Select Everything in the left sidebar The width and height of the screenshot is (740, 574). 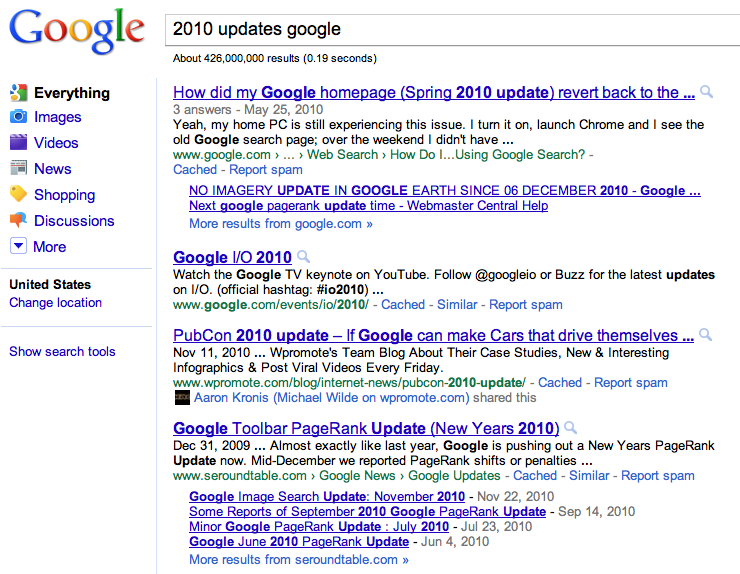pyautogui.click(x=71, y=93)
